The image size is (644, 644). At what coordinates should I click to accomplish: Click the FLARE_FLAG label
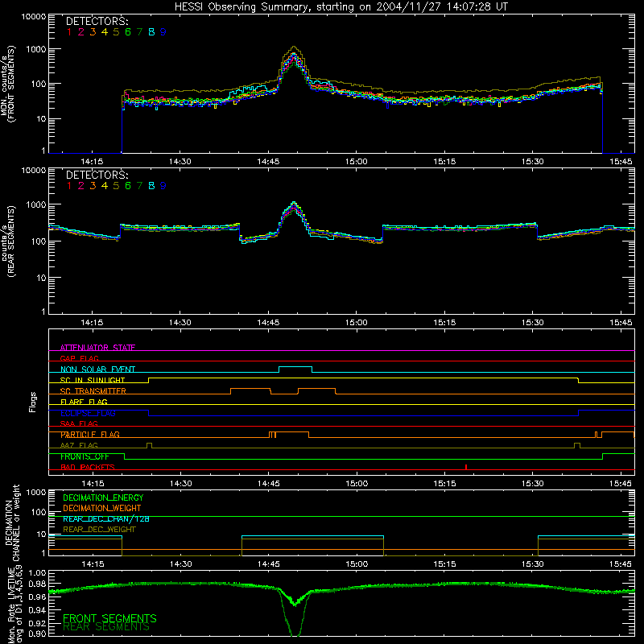pos(84,402)
